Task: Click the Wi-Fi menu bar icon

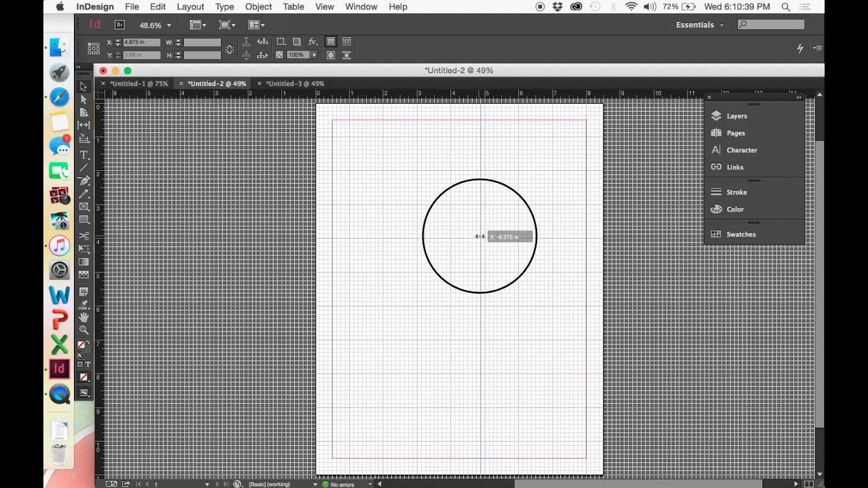Action: [x=631, y=7]
